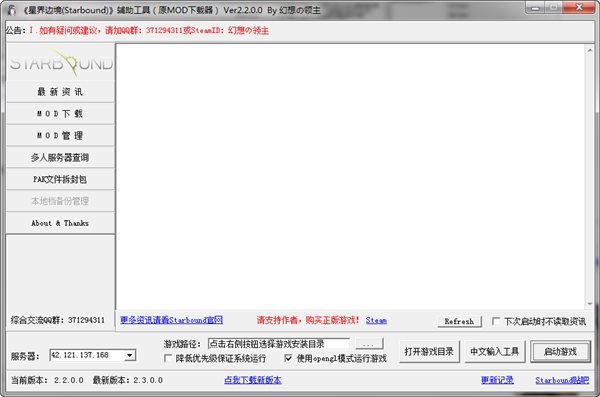Open the 最新资讯 section
This screenshot has height=397, width=600.
[60, 91]
